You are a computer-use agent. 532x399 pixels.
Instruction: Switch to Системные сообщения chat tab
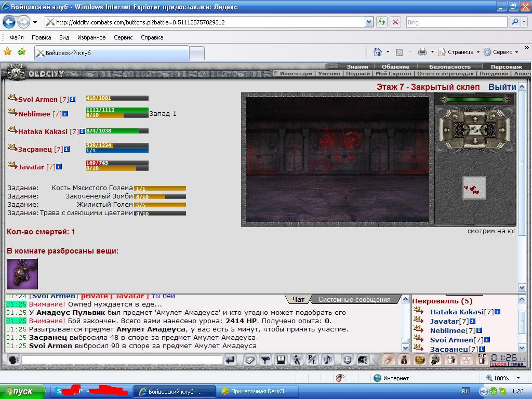pyautogui.click(x=354, y=300)
